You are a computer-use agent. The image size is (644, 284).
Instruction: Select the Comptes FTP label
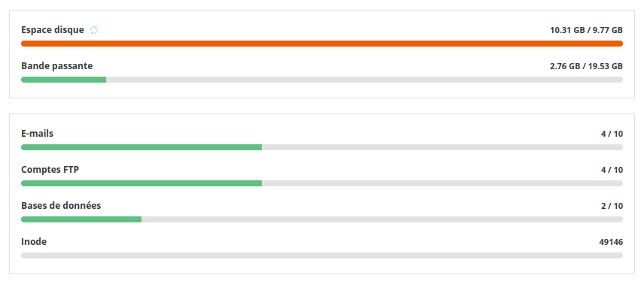[50, 170]
